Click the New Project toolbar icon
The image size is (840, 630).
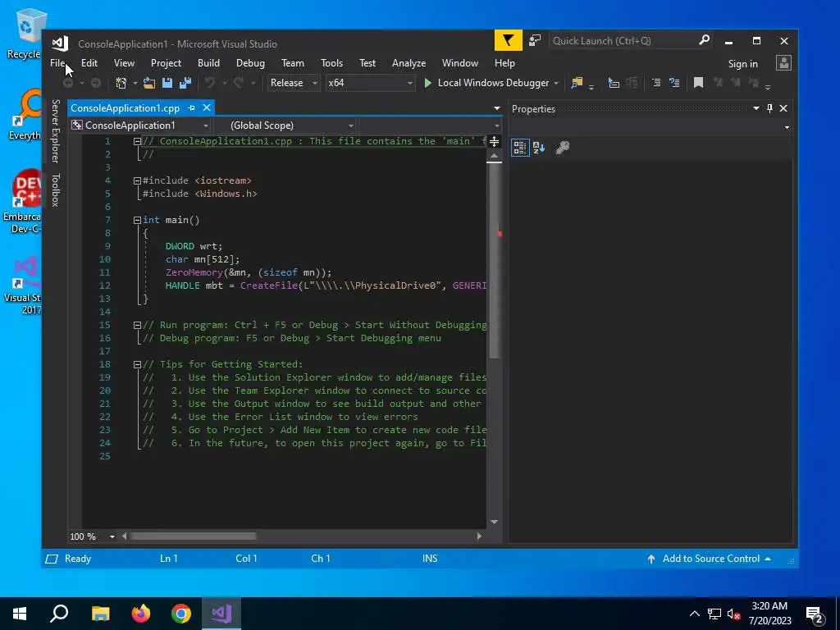coord(121,83)
